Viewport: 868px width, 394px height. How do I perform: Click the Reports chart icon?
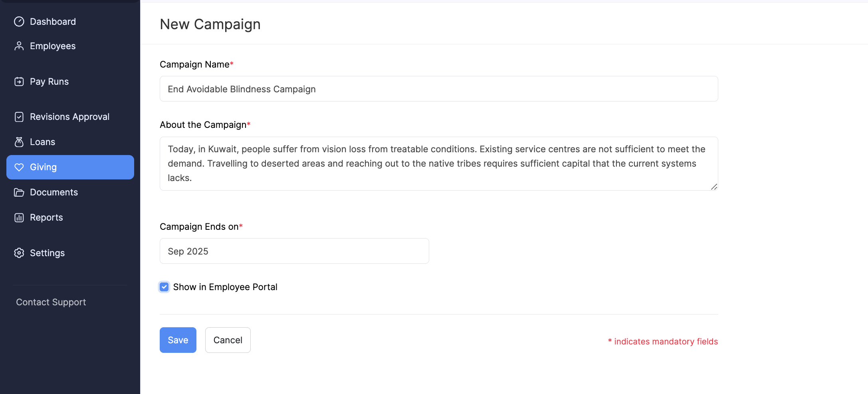click(19, 217)
